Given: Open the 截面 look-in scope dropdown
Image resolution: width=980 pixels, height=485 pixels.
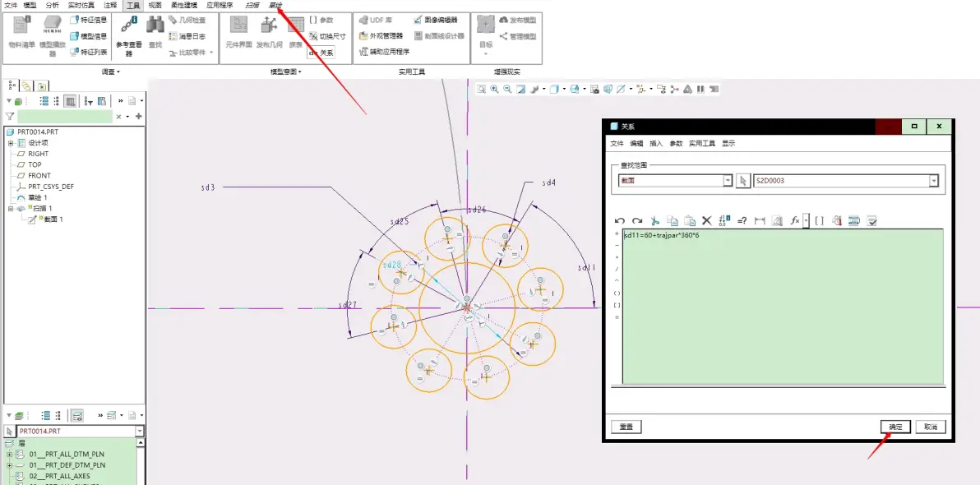Looking at the screenshot, I should click(x=675, y=181).
